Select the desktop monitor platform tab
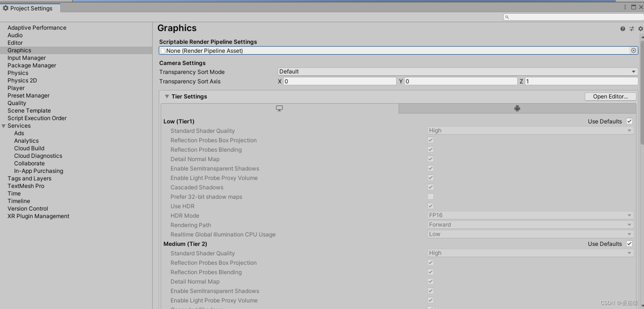Image resolution: width=644 pixels, height=309 pixels. (x=280, y=109)
